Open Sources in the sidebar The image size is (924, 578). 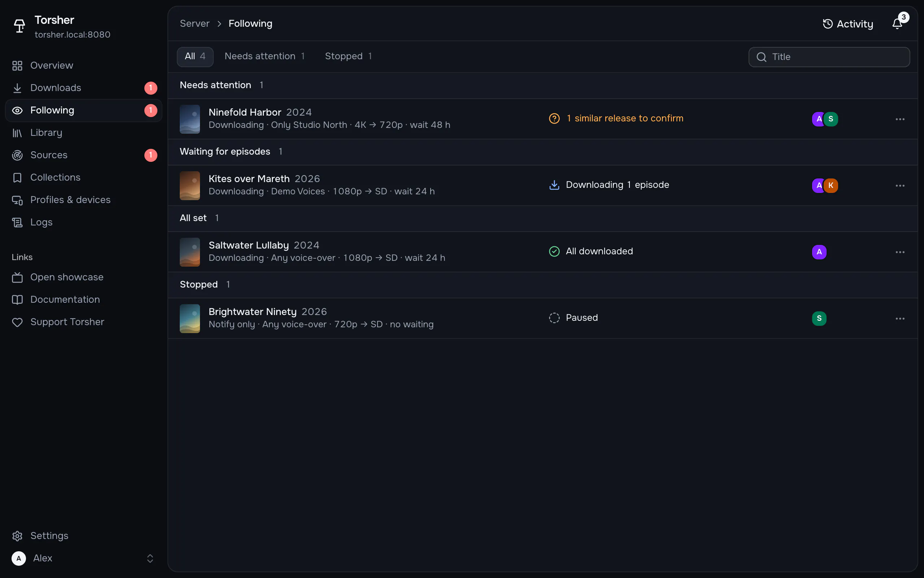[x=84, y=155]
